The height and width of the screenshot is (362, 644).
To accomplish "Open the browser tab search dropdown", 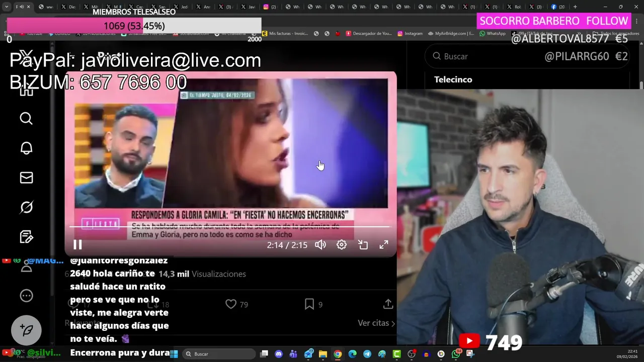I will pyautogui.click(x=7, y=7).
